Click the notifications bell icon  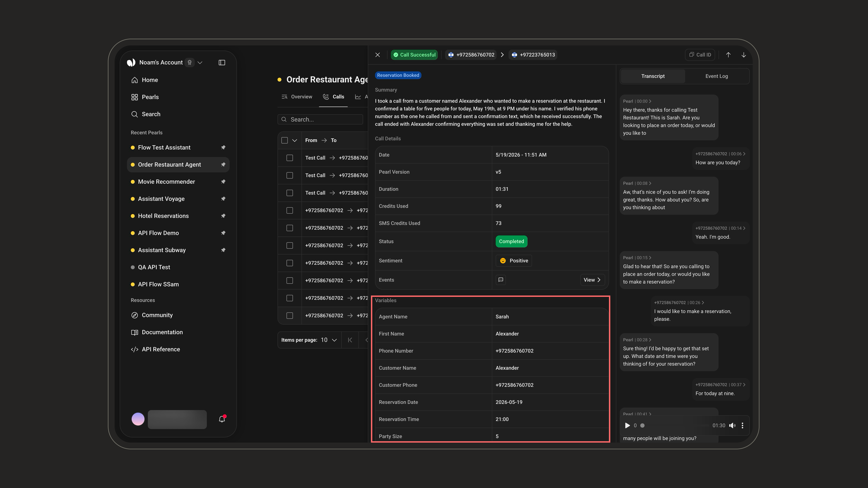tap(222, 419)
